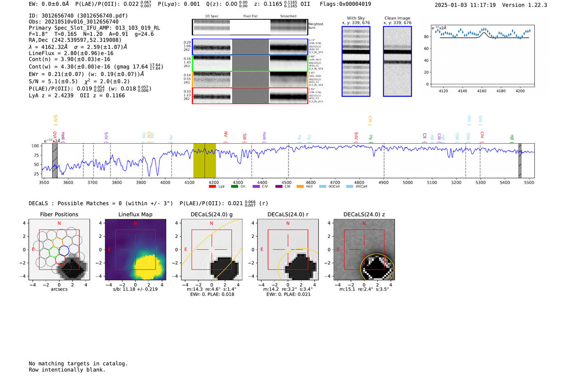
Task: Click the Cont(w) = 4.30 gmag line
Action: coord(96,66)
